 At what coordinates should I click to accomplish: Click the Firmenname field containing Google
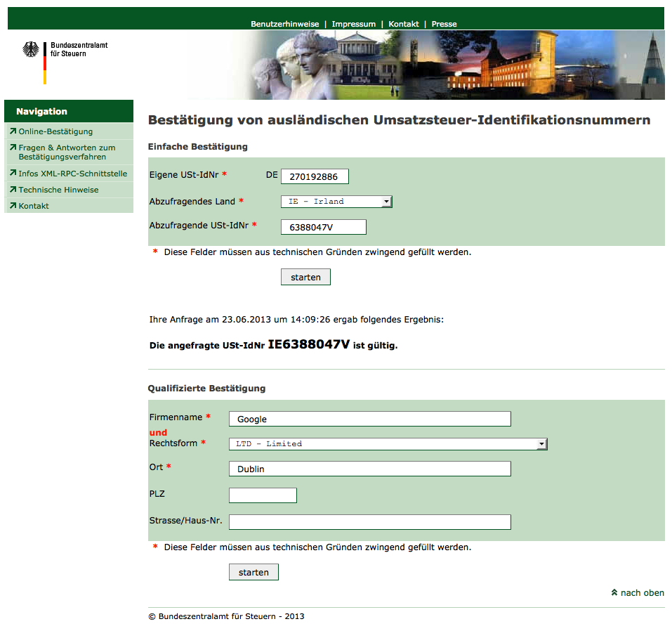[x=369, y=419]
